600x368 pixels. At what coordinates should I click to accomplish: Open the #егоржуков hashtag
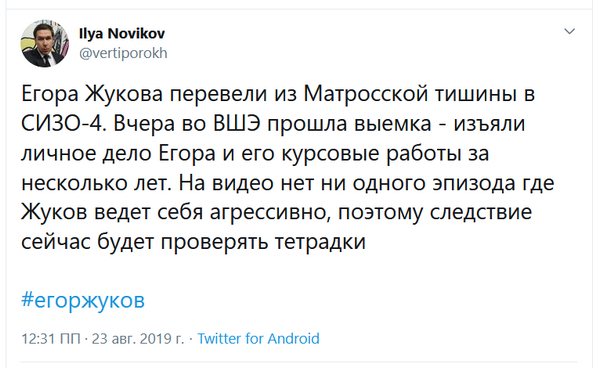(x=83, y=300)
